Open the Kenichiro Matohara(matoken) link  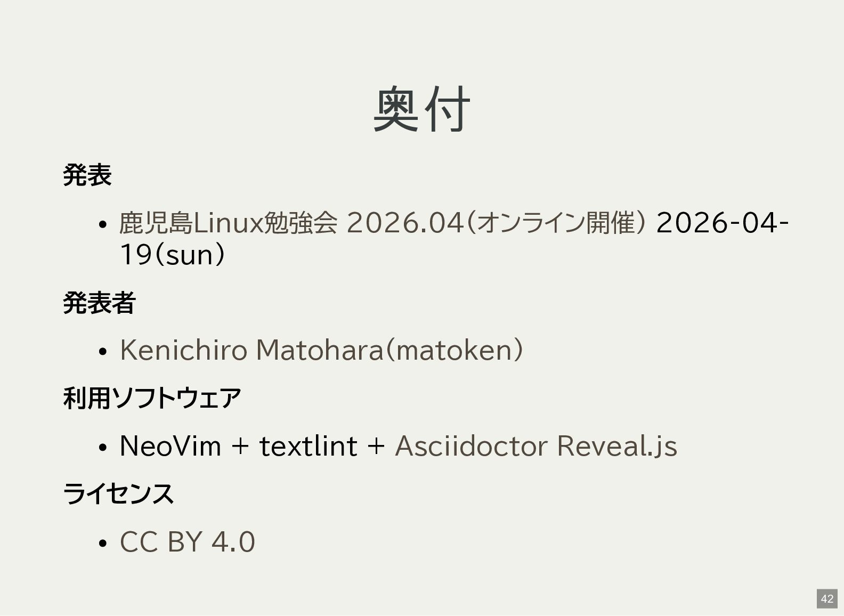click(321, 350)
